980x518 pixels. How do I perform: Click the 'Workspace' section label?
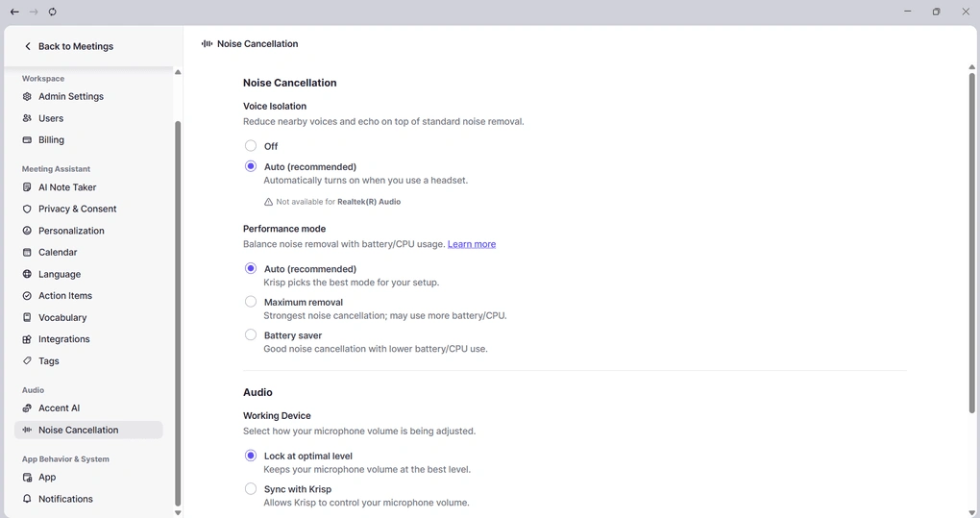tap(43, 78)
